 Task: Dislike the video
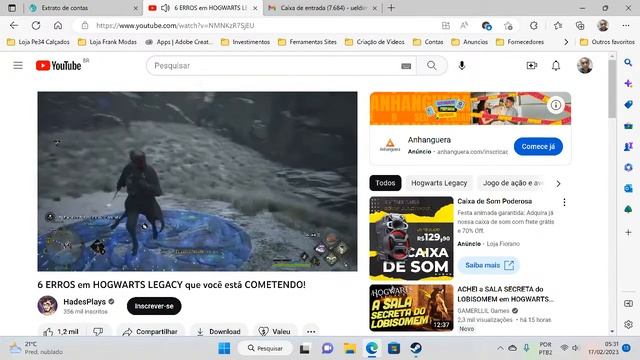(98, 331)
